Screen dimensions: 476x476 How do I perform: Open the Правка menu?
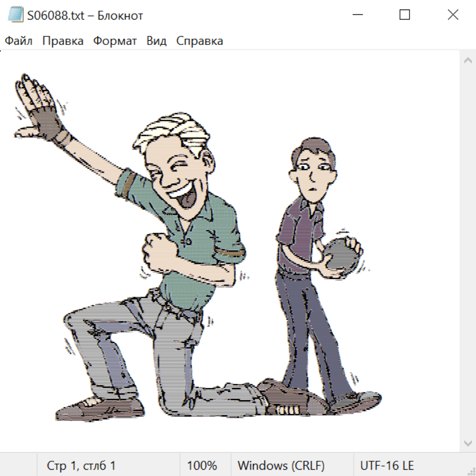tap(63, 41)
